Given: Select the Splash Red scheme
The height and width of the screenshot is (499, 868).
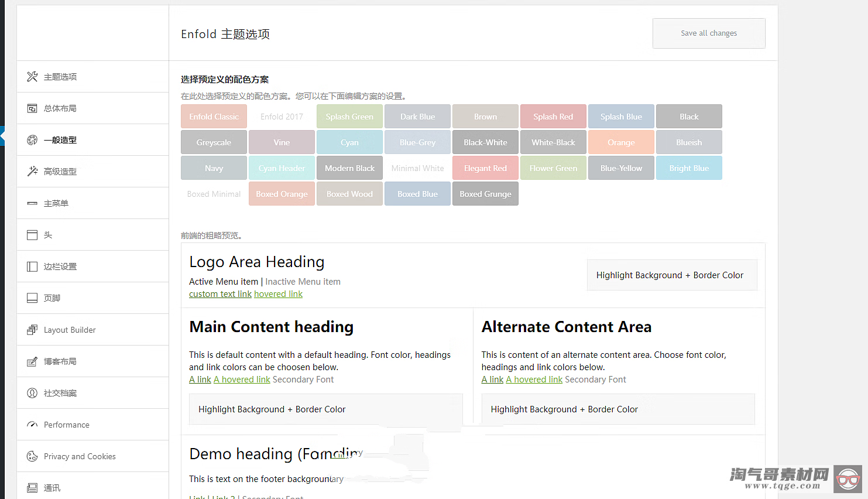Looking at the screenshot, I should pyautogui.click(x=553, y=117).
